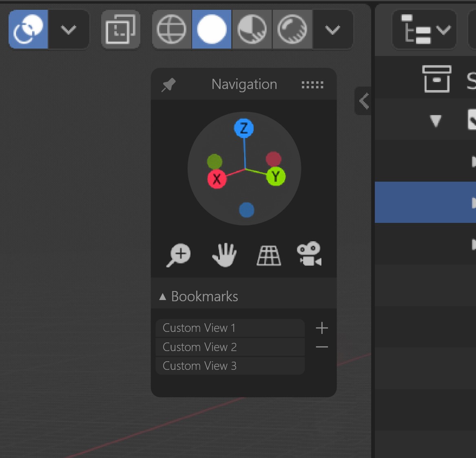476x458 pixels.
Task: Align view to the positive Y axis
Action: pyautogui.click(x=276, y=176)
